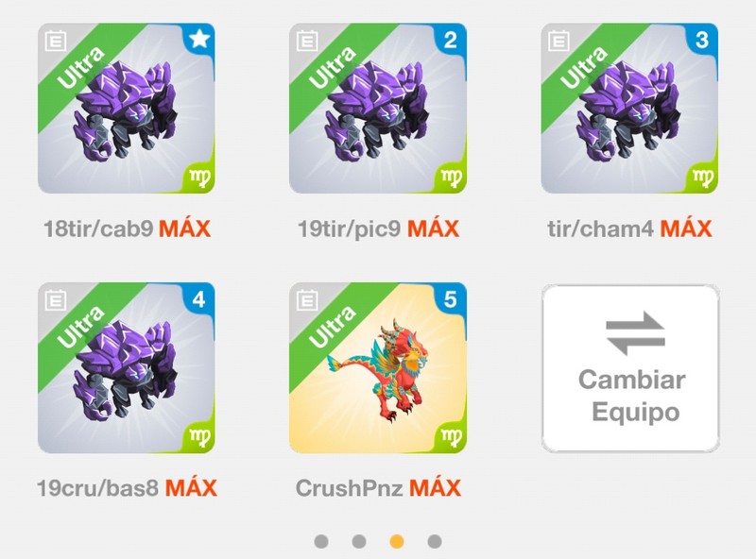Open notes icon on 18tir/cab9 card
The width and height of the screenshot is (756, 559).
click(x=56, y=41)
